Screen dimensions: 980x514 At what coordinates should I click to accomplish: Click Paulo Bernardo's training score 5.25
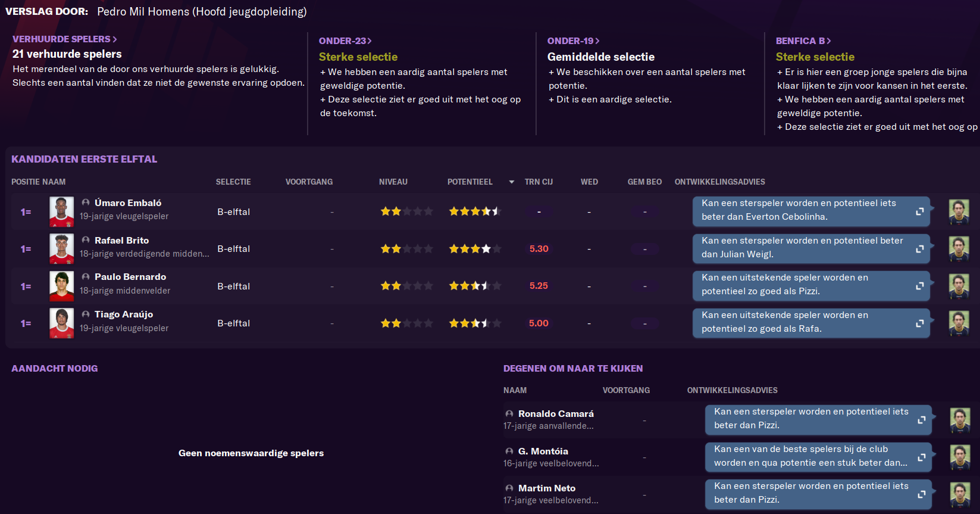[539, 286]
